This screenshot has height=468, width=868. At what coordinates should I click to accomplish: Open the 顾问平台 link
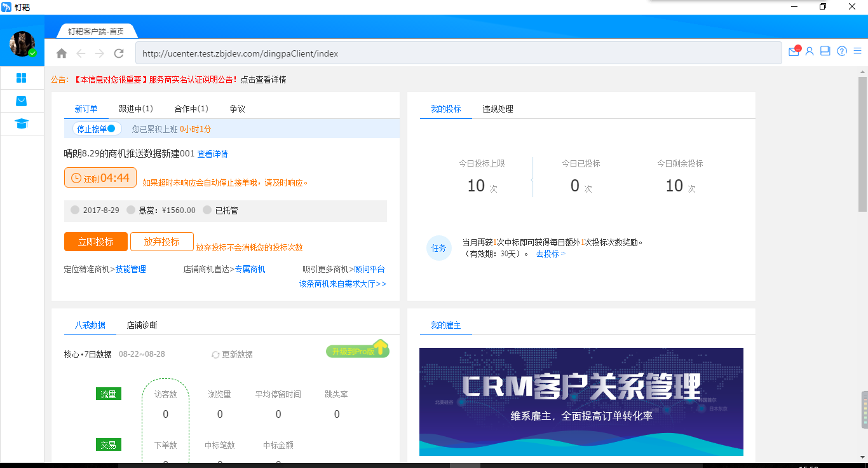(x=369, y=270)
